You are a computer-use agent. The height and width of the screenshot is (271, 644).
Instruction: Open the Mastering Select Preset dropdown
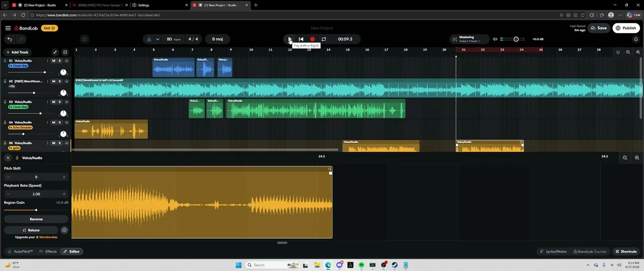pyautogui.click(x=469, y=39)
